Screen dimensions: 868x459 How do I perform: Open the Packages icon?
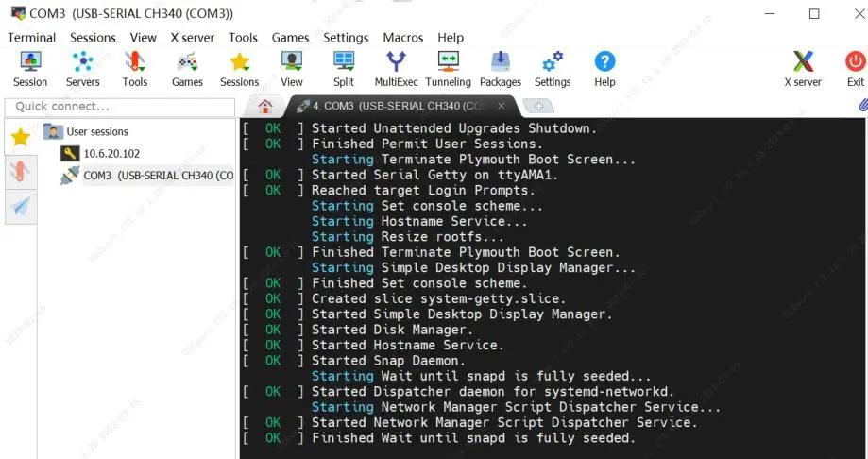[x=501, y=61]
